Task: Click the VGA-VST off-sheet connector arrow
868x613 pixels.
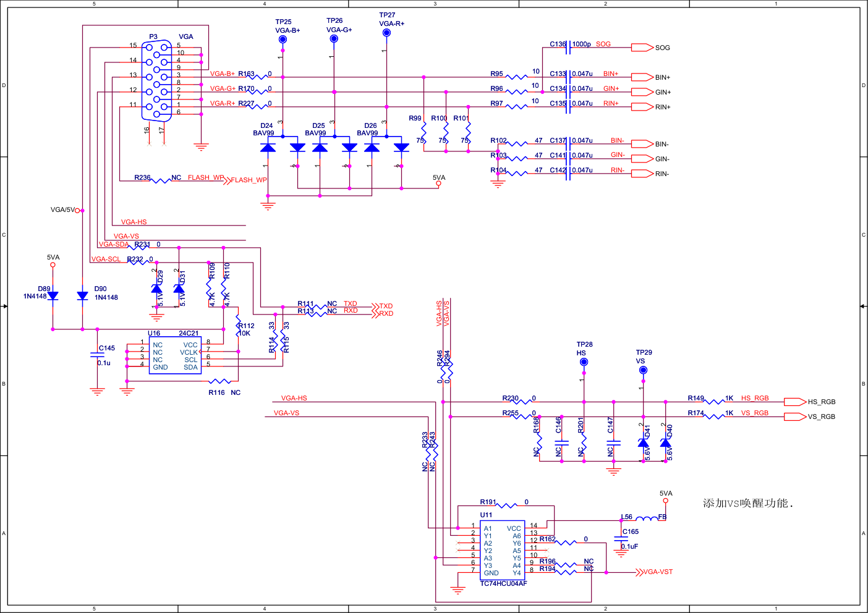Action: [x=639, y=572]
